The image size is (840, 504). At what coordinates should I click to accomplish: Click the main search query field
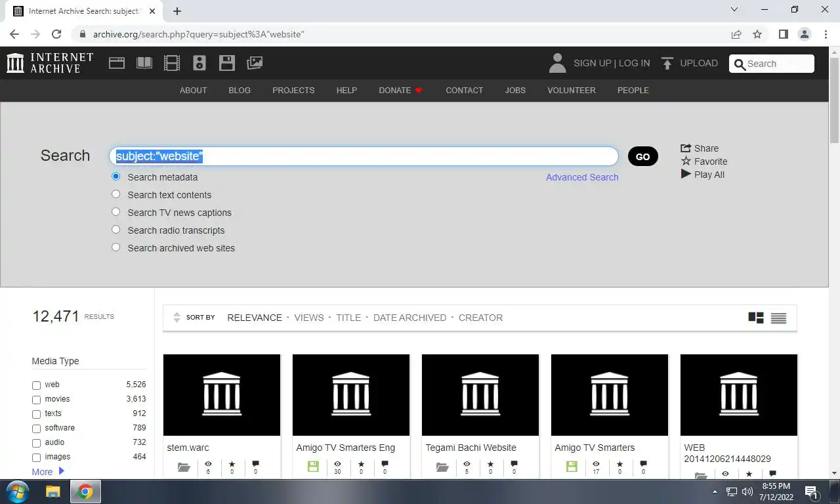pos(364,156)
